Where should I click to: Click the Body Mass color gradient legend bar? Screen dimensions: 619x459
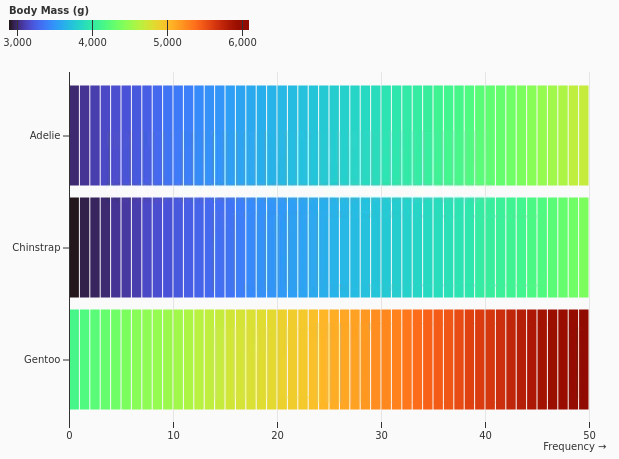pyautogui.click(x=129, y=25)
